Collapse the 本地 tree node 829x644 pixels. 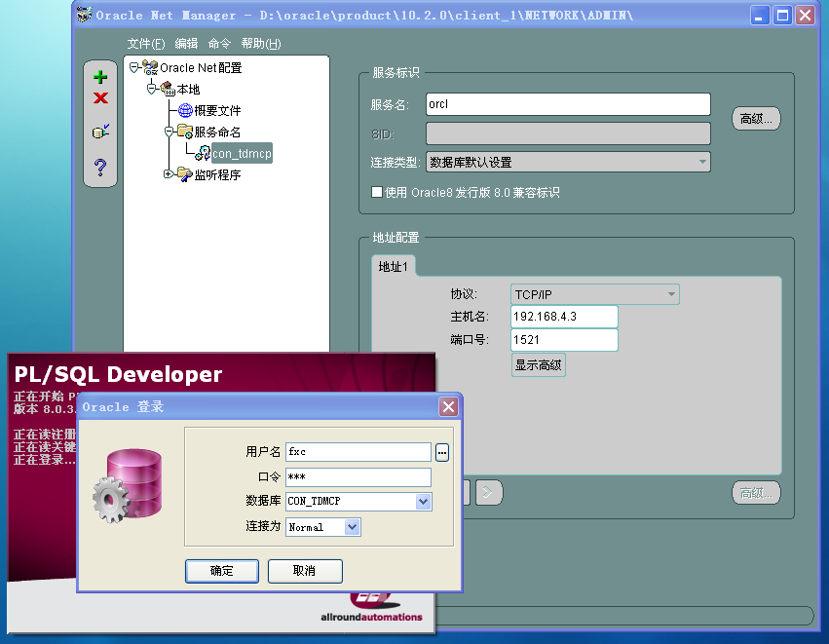click(x=152, y=89)
